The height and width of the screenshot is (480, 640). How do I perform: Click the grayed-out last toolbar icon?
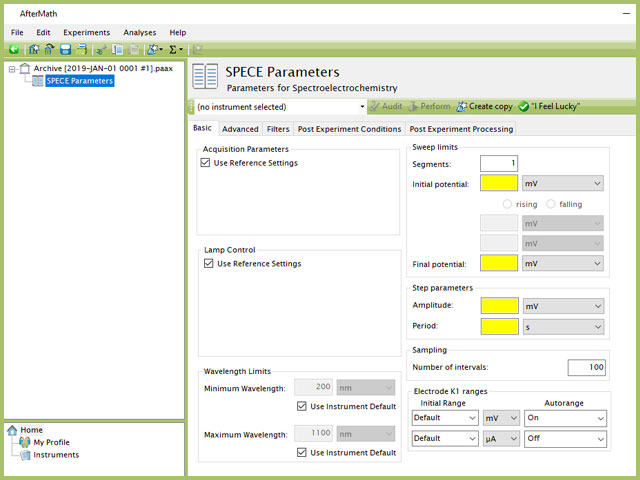[x=198, y=49]
